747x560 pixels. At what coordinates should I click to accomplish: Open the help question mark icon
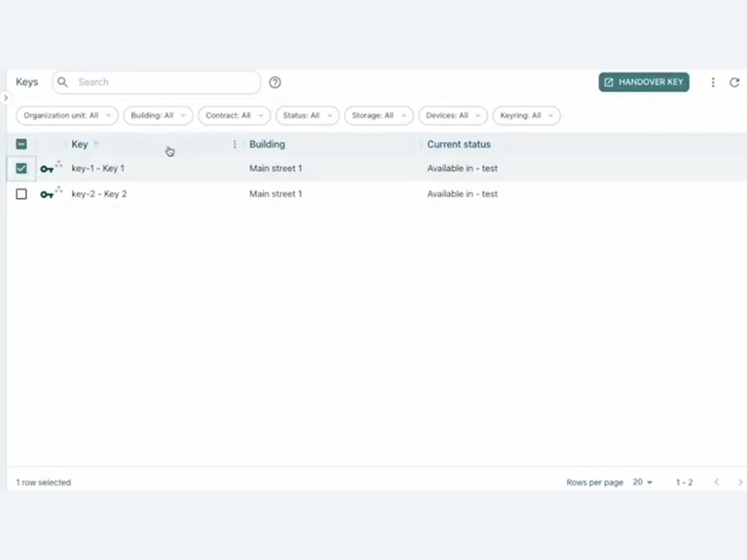pyautogui.click(x=275, y=82)
